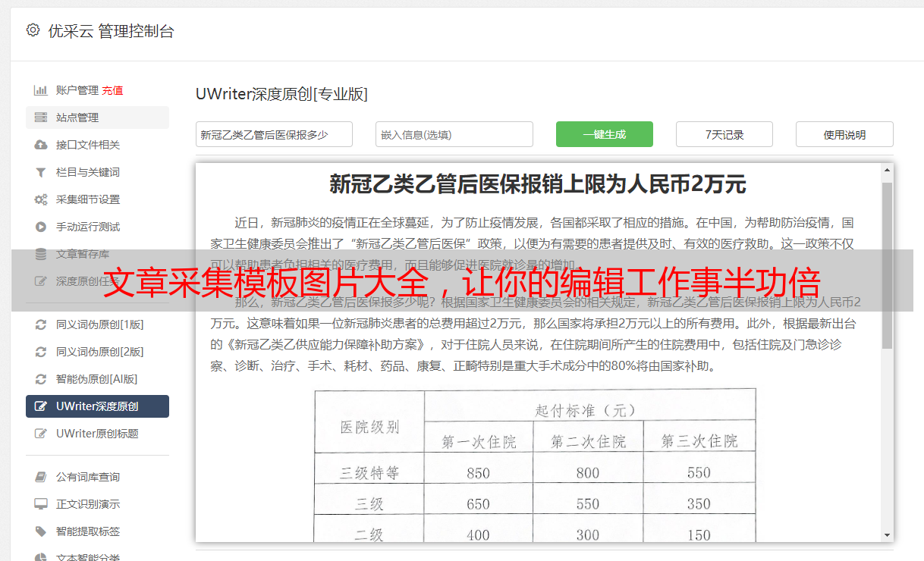Click the refresh icon for 同义词伪原创[1版]

[x=41, y=324]
